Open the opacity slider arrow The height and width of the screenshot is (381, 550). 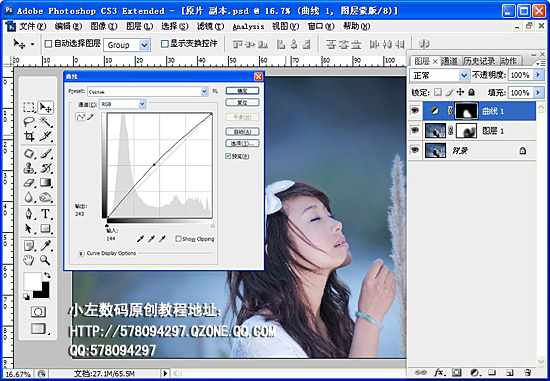538,75
